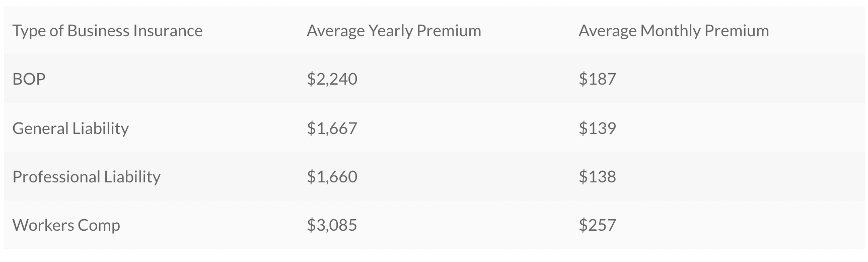
Task: Select the Workers Comp row label
Action: click(66, 225)
